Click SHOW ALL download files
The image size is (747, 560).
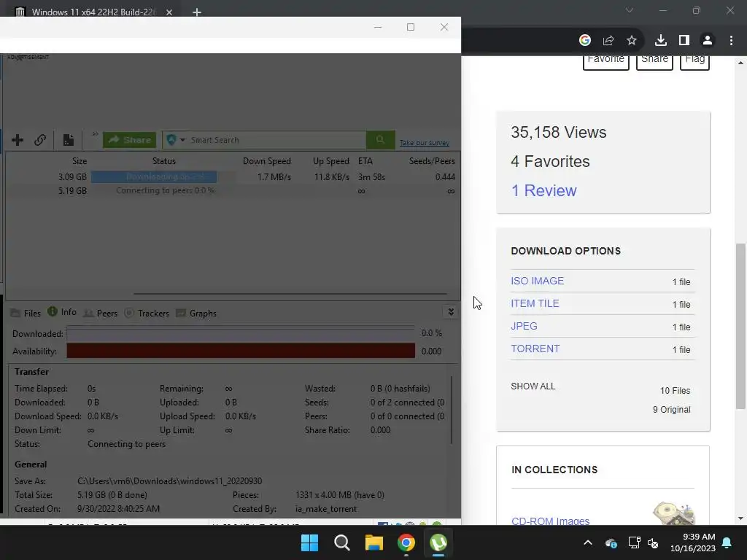[533, 386]
